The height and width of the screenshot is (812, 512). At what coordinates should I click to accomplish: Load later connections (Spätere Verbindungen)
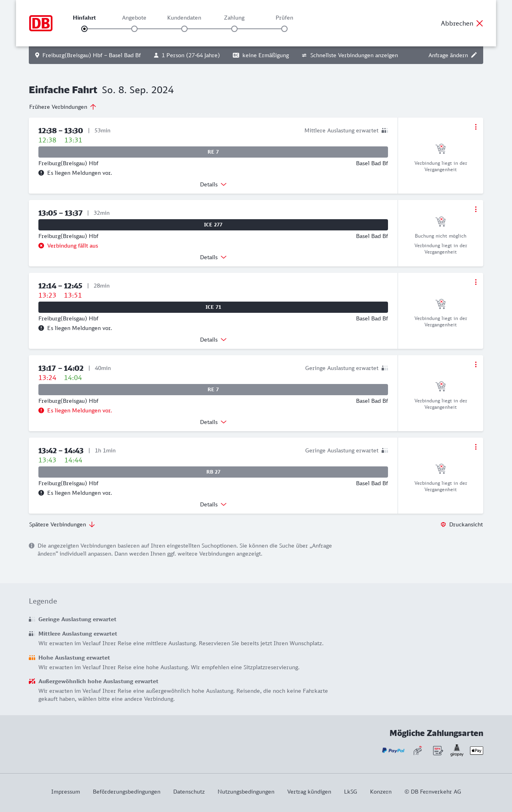62,524
